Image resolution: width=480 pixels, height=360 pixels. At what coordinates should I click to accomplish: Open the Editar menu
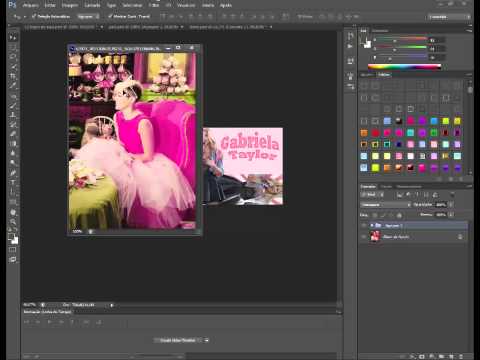(50, 5)
